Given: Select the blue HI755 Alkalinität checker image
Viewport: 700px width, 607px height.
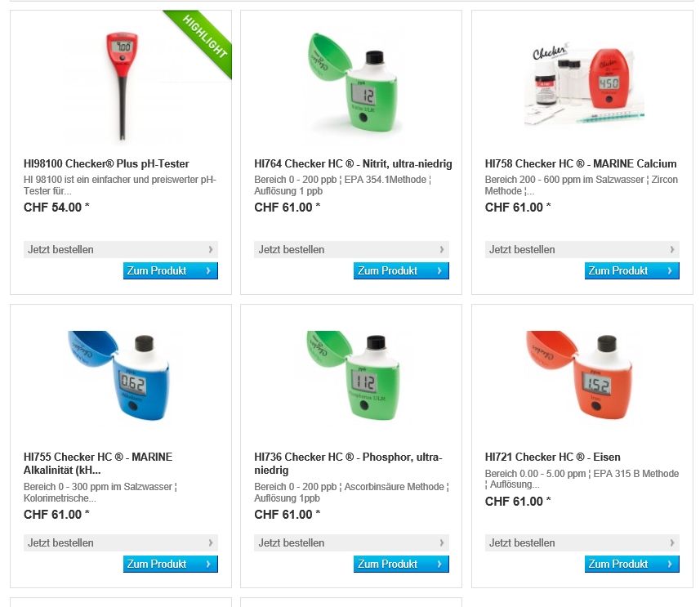Looking at the screenshot, I should pos(119,376).
